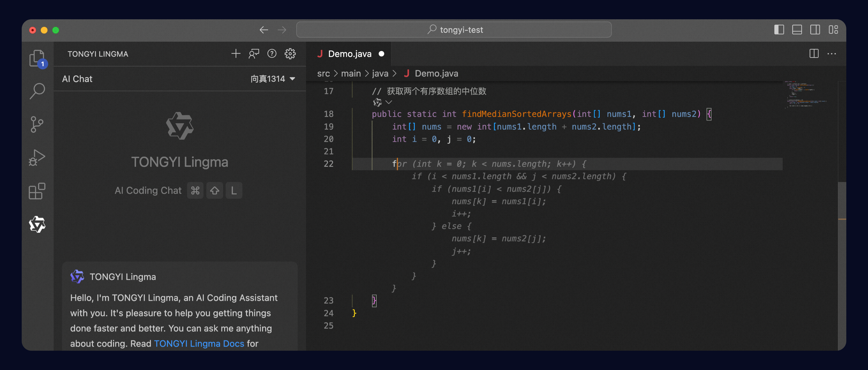The width and height of the screenshot is (868, 370).
Task: Open the Extensions view
Action: pos(37,191)
